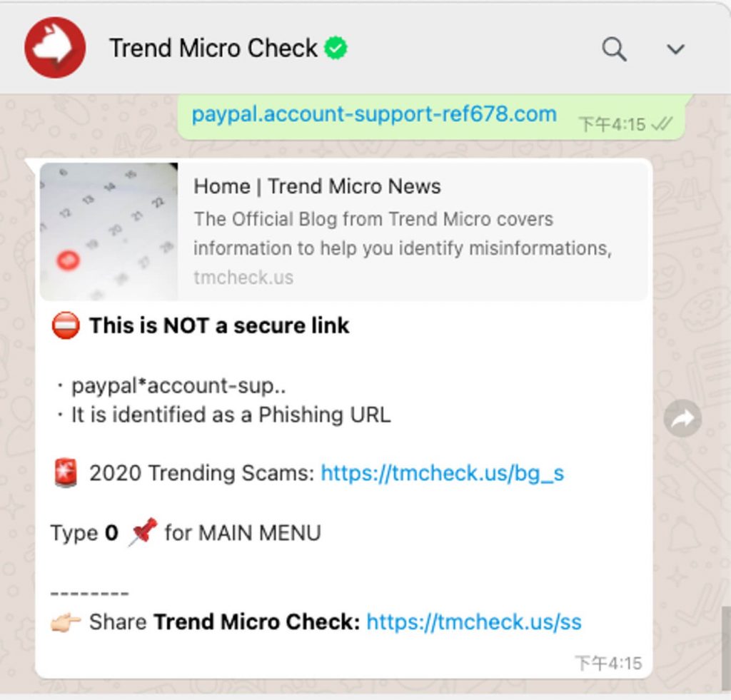
Task: Click the pointing hand emoji beside Share
Action: 65,622
